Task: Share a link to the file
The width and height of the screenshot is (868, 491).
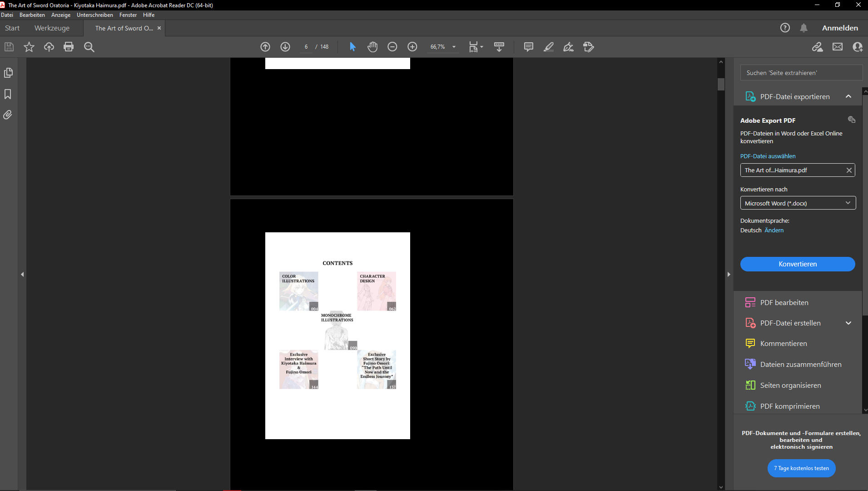Action: pyautogui.click(x=818, y=47)
